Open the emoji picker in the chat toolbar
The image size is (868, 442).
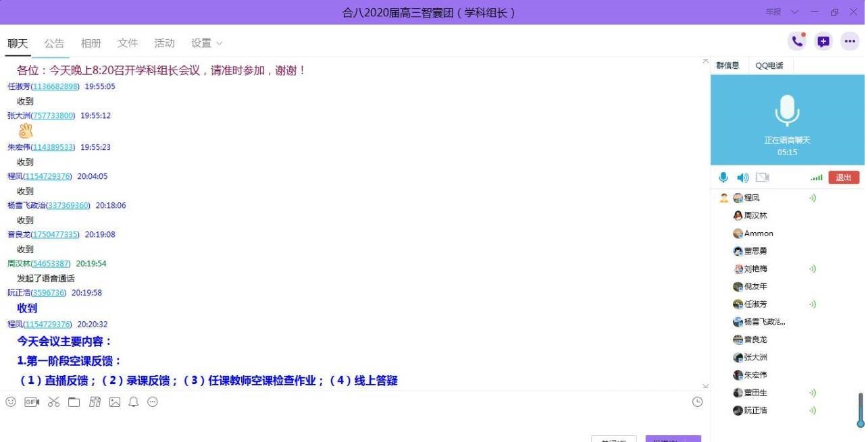click(11, 402)
